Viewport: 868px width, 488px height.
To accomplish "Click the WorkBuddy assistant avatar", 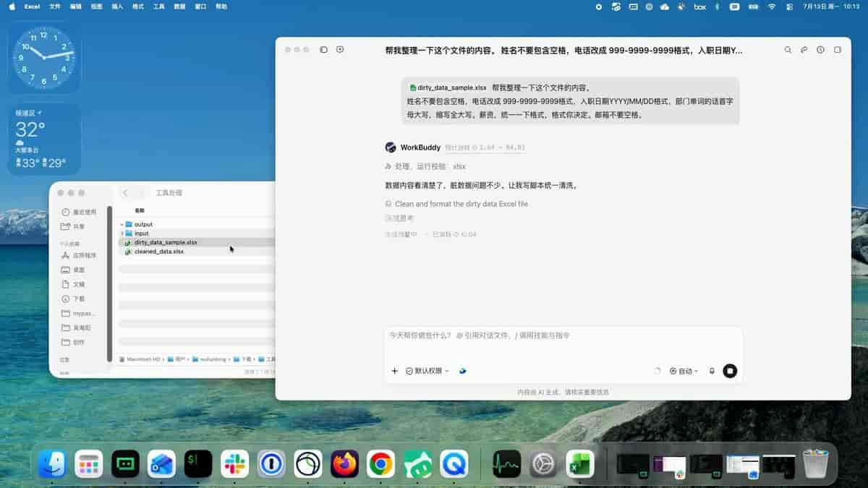I will (391, 147).
